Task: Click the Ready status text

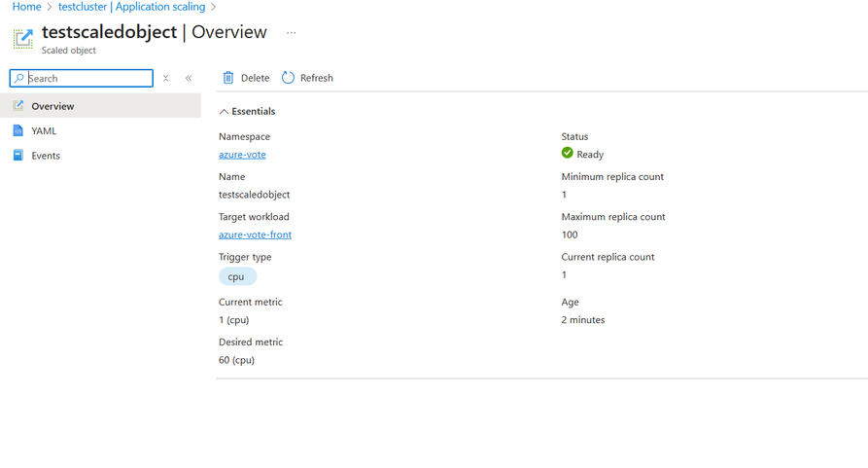Action: pos(590,155)
